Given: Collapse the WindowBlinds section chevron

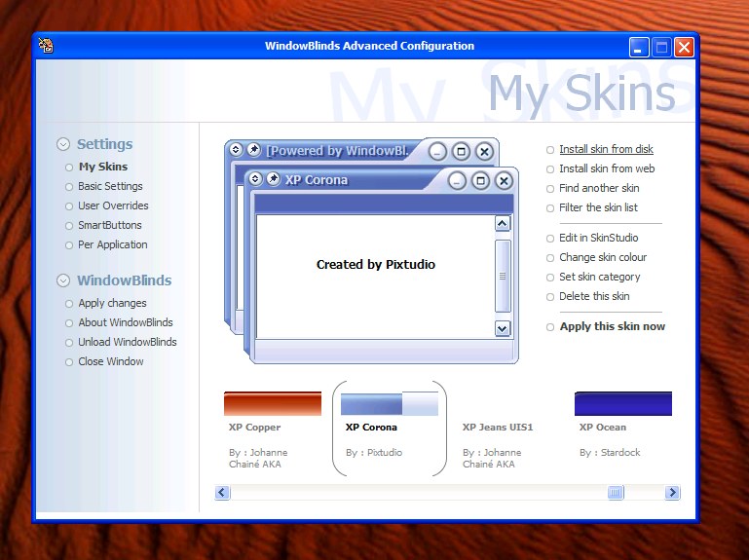Looking at the screenshot, I should pyautogui.click(x=63, y=280).
